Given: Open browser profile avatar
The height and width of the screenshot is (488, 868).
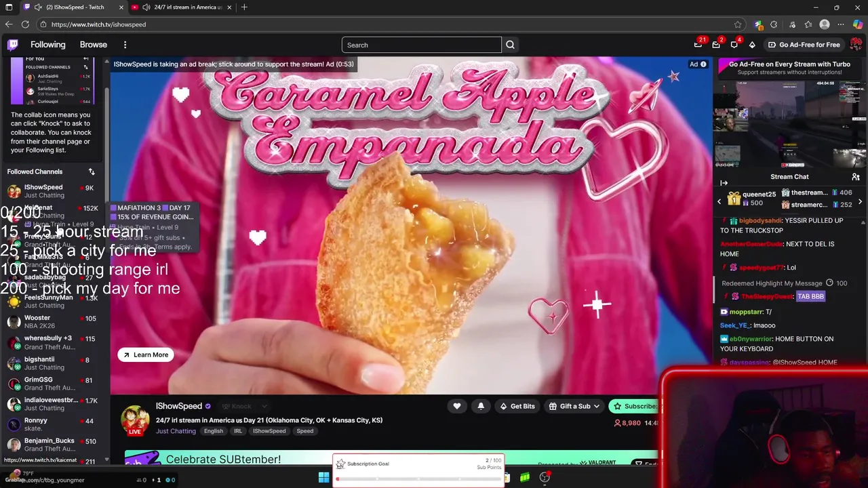Looking at the screenshot, I should click(825, 24).
